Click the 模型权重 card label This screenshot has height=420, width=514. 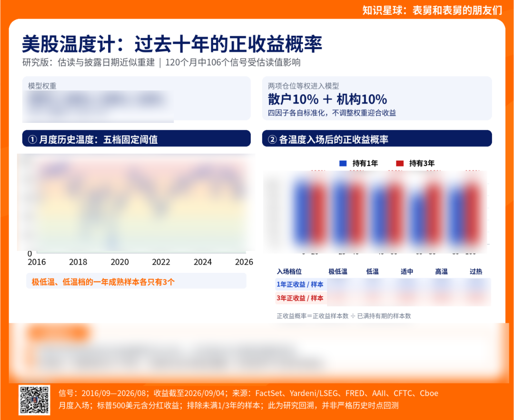tap(42, 86)
